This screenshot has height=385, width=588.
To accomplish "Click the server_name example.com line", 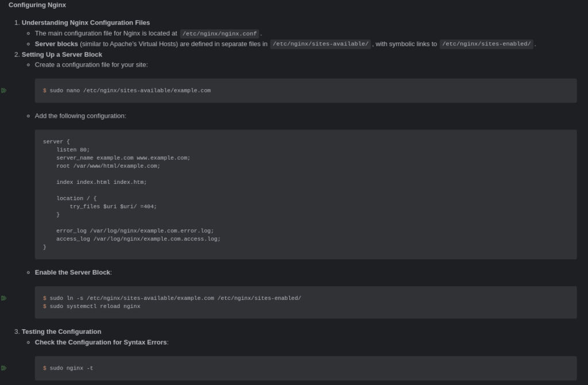I will (123, 158).
